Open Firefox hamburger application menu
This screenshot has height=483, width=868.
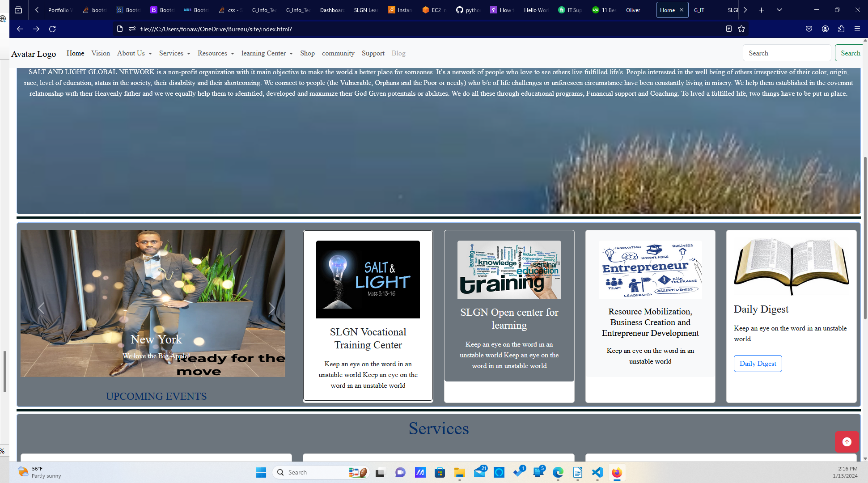[x=857, y=29]
